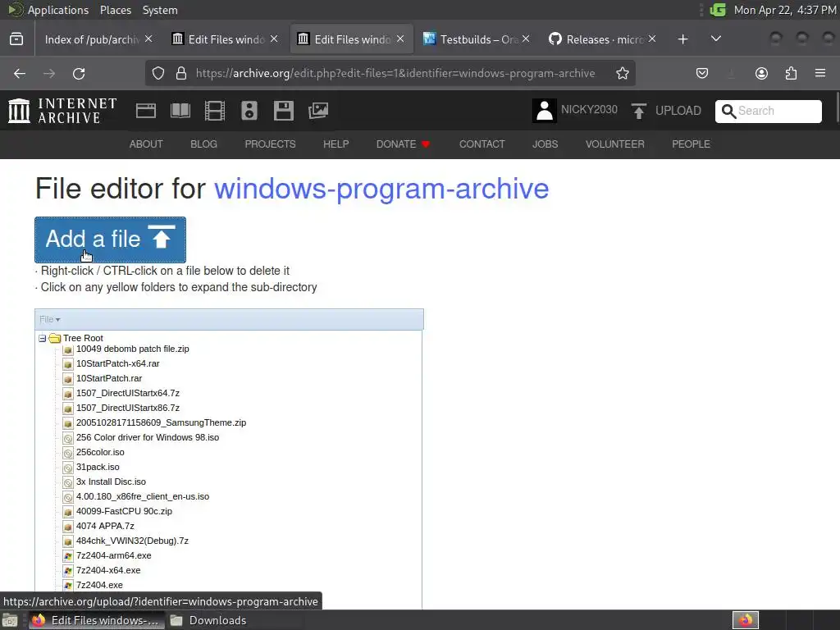The height and width of the screenshot is (630, 840).
Task: Click the clock showing Mon Apr 22
Action: pyautogui.click(x=785, y=10)
